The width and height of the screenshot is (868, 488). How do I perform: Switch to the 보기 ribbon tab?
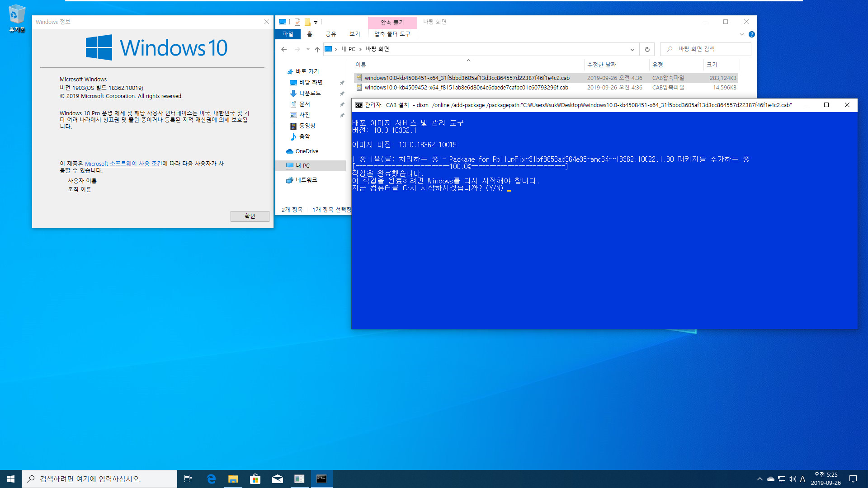point(355,34)
